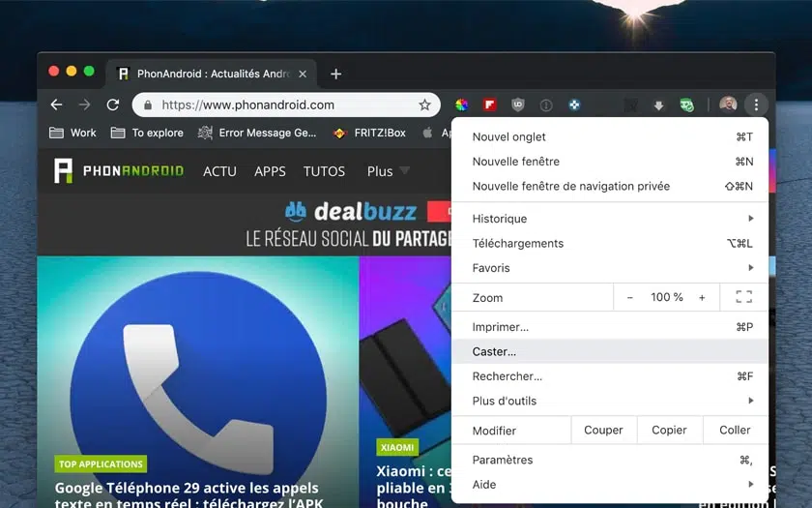Decrease zoom with the minus button
Viewport: 812px width, 508px height.
629,298
